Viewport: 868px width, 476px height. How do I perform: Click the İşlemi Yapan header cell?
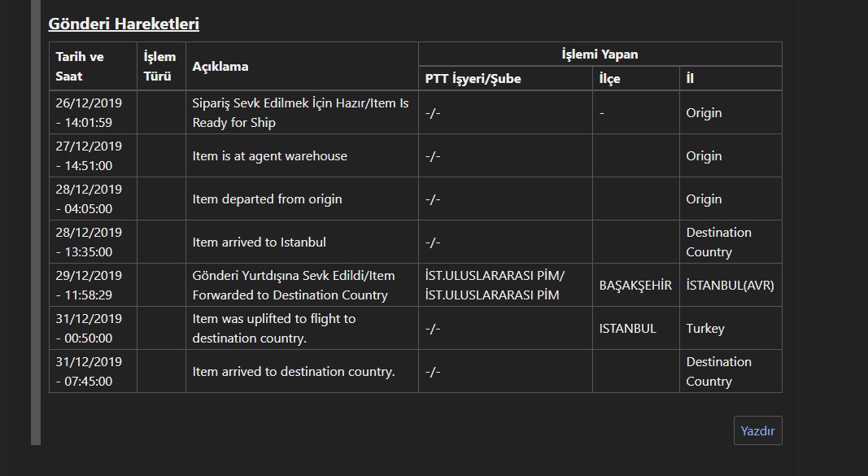[x=600, y=55]
